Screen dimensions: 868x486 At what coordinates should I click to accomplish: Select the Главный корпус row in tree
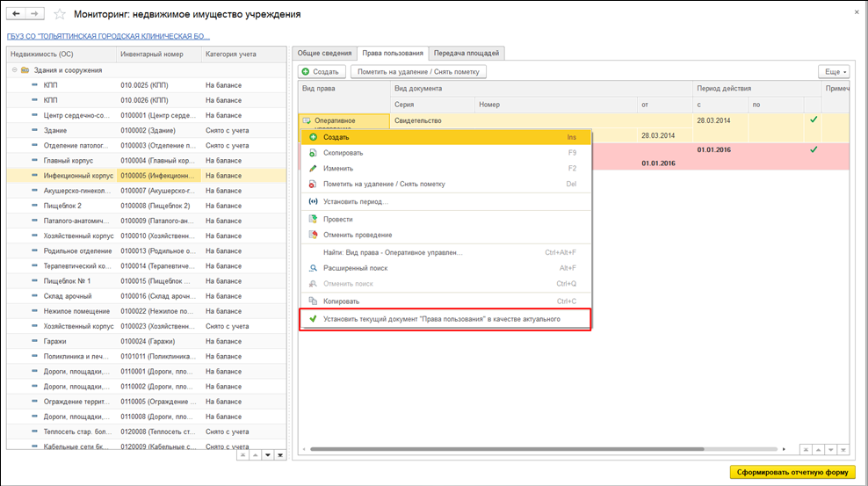pyautogui.click(x=68, y=160)
